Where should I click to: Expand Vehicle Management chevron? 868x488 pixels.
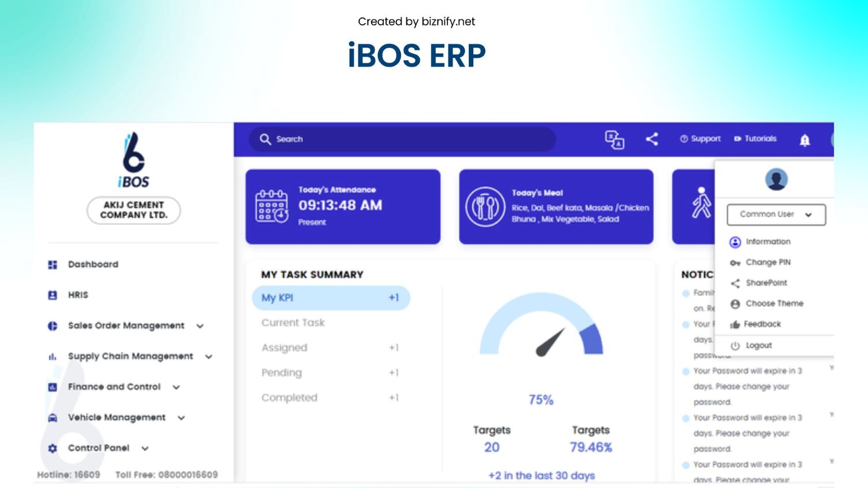pyautogui.click(x=181, y=418)
